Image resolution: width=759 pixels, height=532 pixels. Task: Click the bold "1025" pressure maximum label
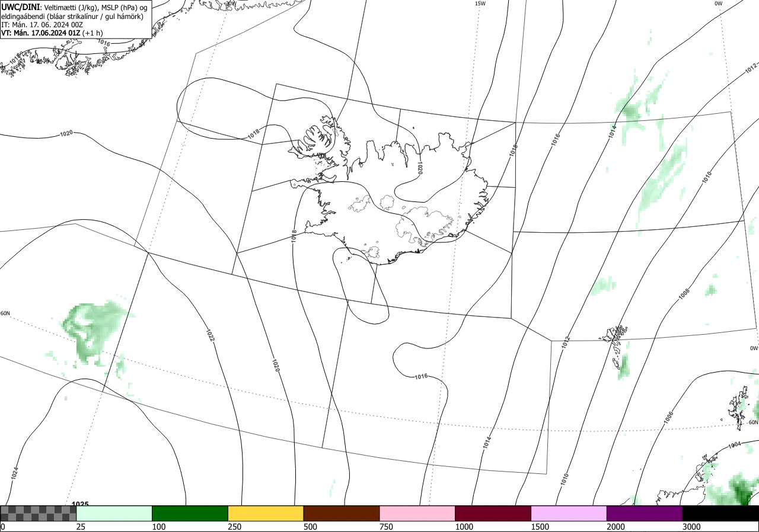click(80, 504)
